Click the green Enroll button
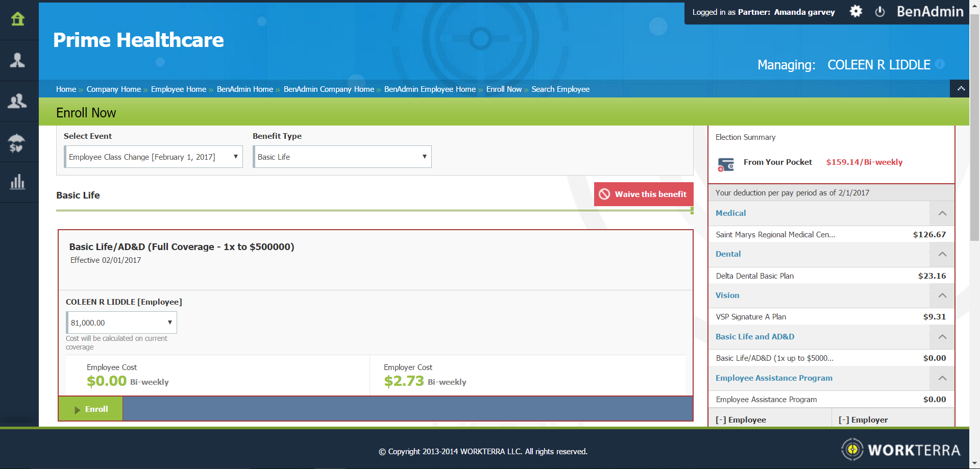 (91, 409)
